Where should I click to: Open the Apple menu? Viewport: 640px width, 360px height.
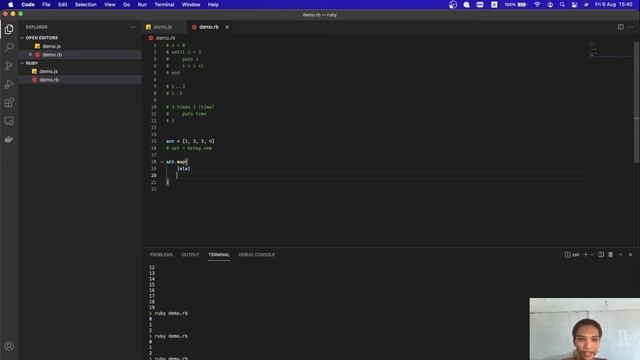(11, 4)
